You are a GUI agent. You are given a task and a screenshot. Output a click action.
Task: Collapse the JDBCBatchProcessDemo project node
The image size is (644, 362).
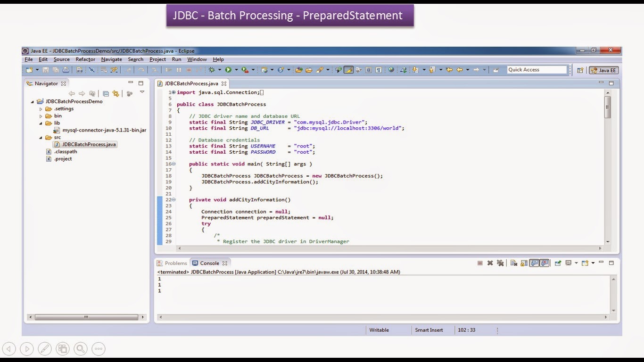(x=33, y=101)
